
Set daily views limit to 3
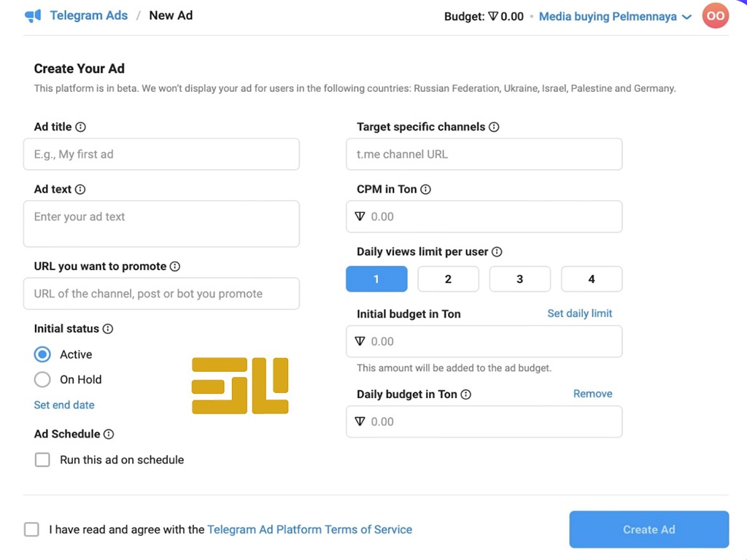click(519, 279)
